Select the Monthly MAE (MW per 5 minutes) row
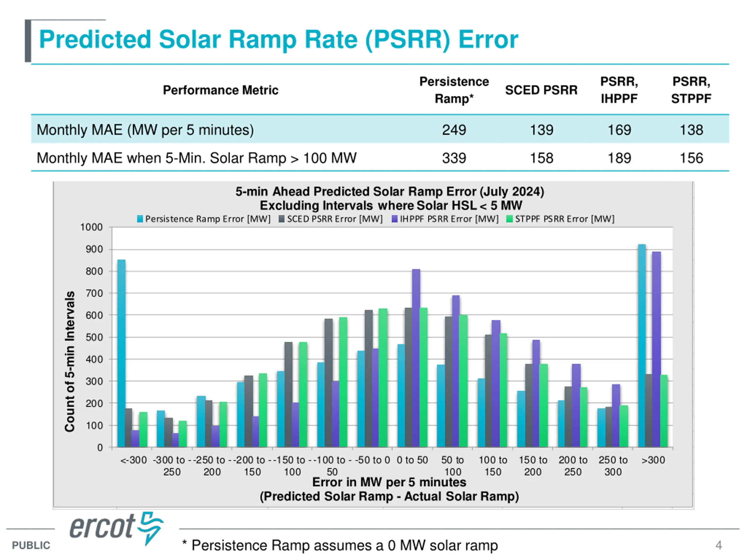 (x=380, y=129)
